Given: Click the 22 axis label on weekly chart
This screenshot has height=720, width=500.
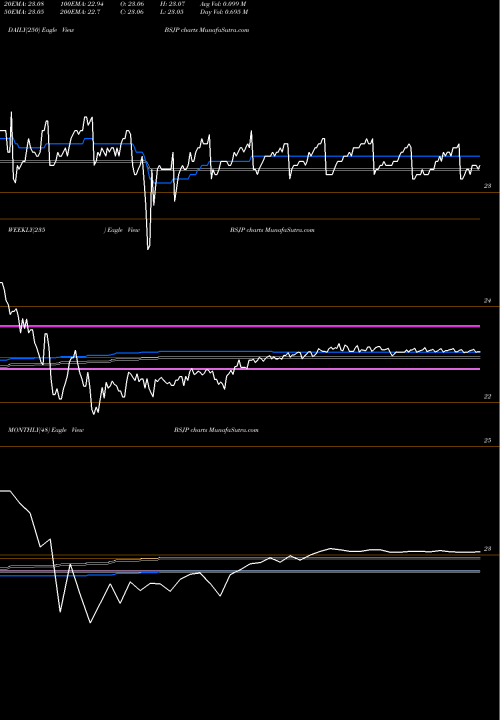Looking at the screenshot, I should [488, 397].
